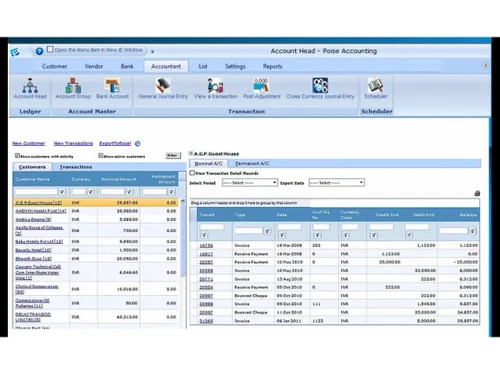The image size is (500, 375).
Task: Open customer A.G.P.Guest House link
Action: 38,203
